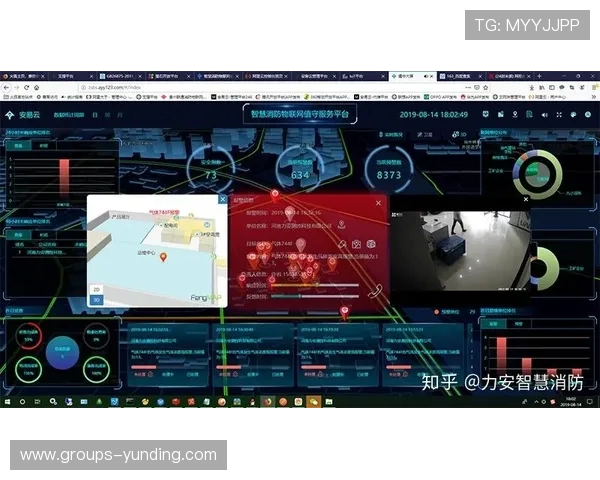Click the camera snapshot icon in alarm panel
This screenshot has height=480, width=600.
[x=355, y=243]
